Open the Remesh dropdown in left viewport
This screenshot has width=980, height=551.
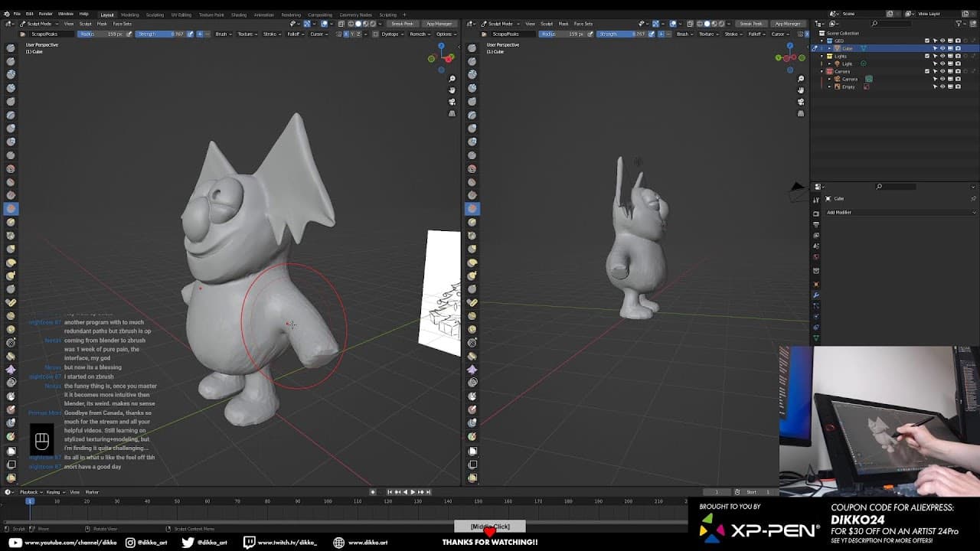click(419, 34)
